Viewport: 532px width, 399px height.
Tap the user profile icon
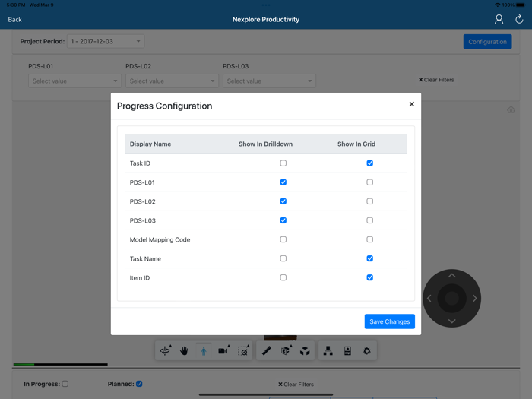coord(499,19)
